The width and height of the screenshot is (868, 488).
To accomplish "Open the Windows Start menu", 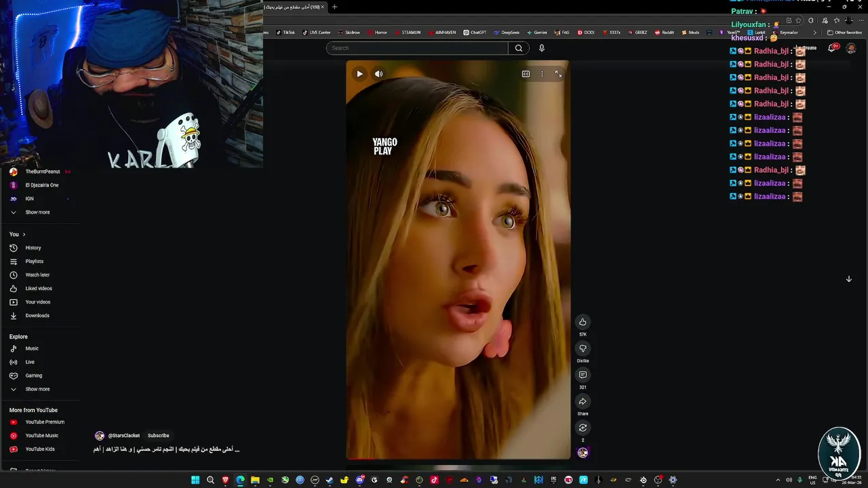I will 195,480.
